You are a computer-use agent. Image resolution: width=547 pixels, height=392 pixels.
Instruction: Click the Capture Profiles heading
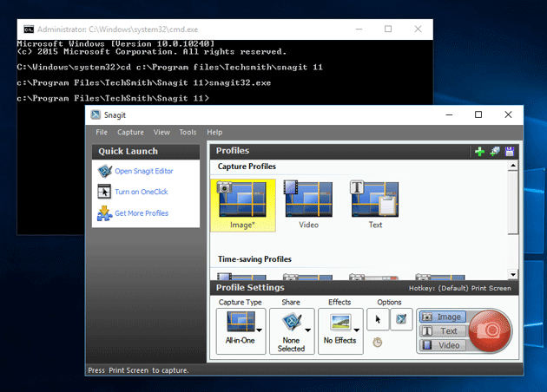click(x=247, y=167)
